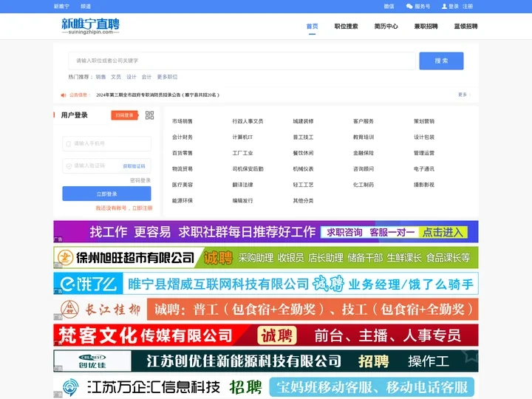
Task: Select hot keyword 会计
Action: (146, 77)
